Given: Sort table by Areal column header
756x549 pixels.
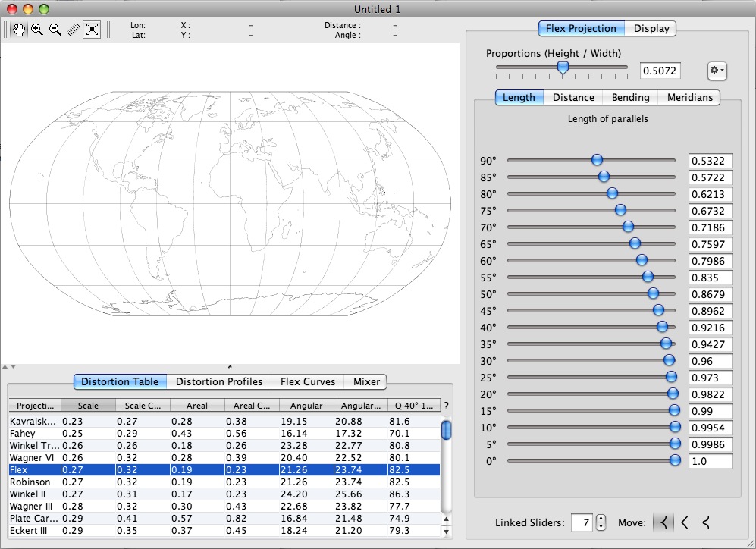Looking at the screenshot, I should [x=197, y=406].
